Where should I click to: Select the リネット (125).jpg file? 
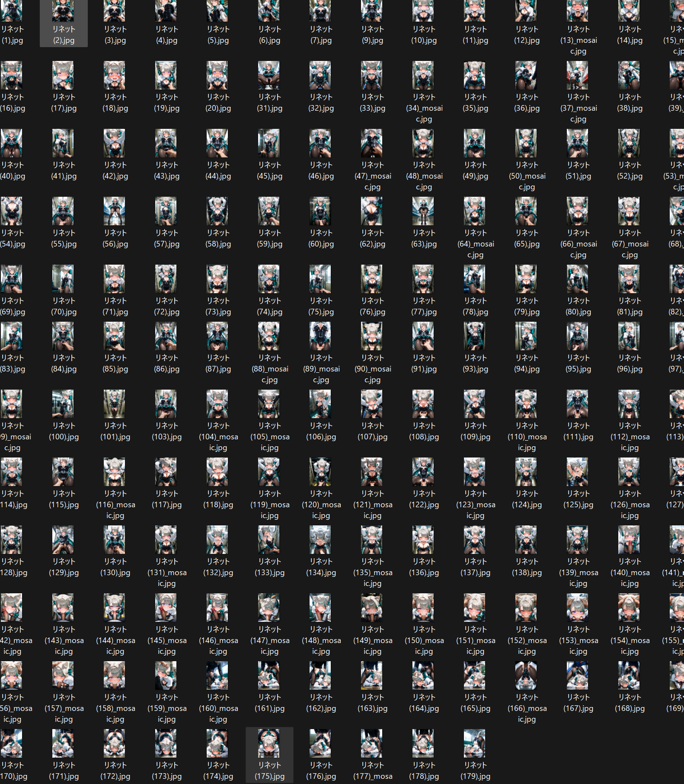(578, 483)
